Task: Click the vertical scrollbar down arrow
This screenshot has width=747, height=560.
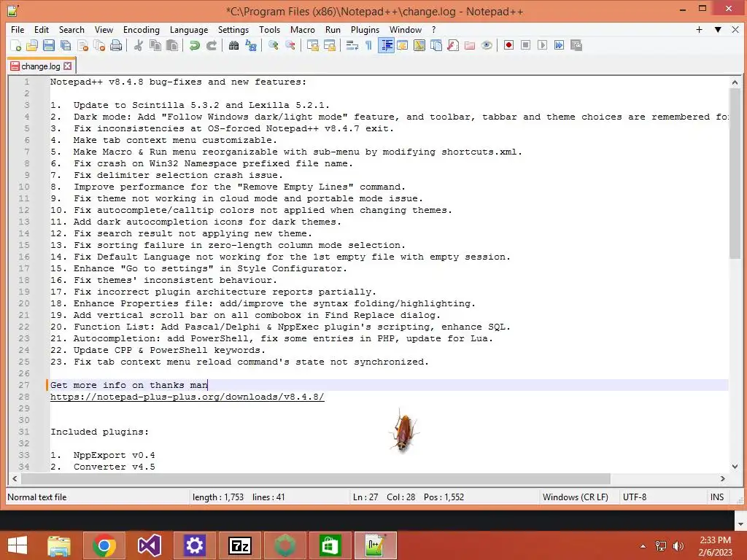Action: pos(734,466)
